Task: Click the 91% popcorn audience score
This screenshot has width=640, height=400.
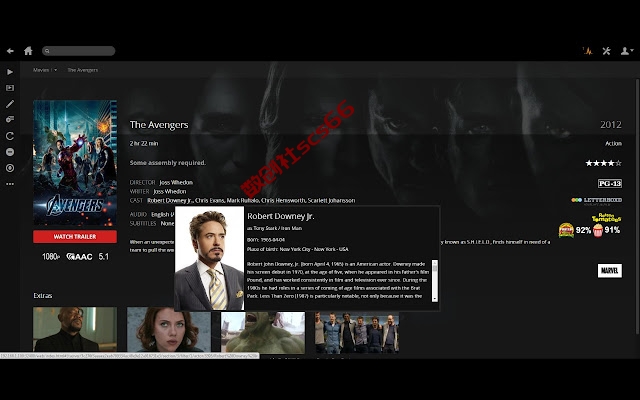Action: pos(607,230)
